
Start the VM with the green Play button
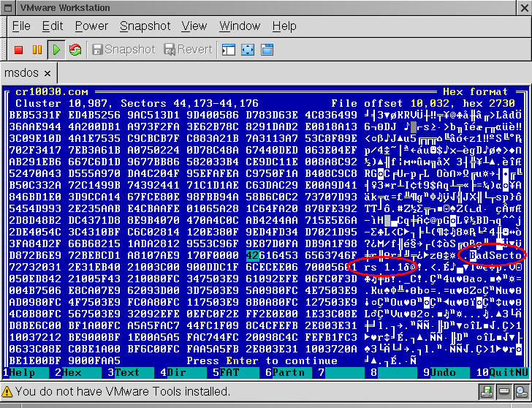(x=56, y=50)
